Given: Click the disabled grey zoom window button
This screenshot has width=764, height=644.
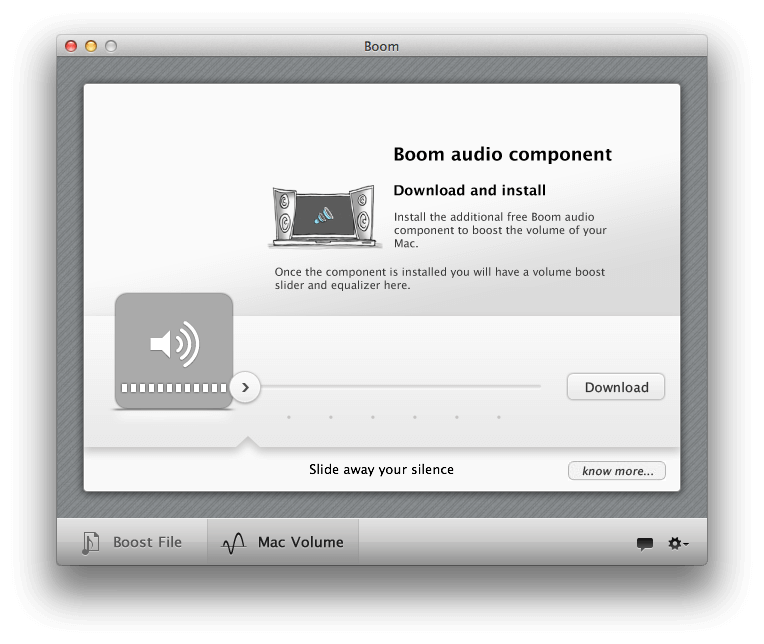Looking at the screenshot, I should tap(111, 46).
